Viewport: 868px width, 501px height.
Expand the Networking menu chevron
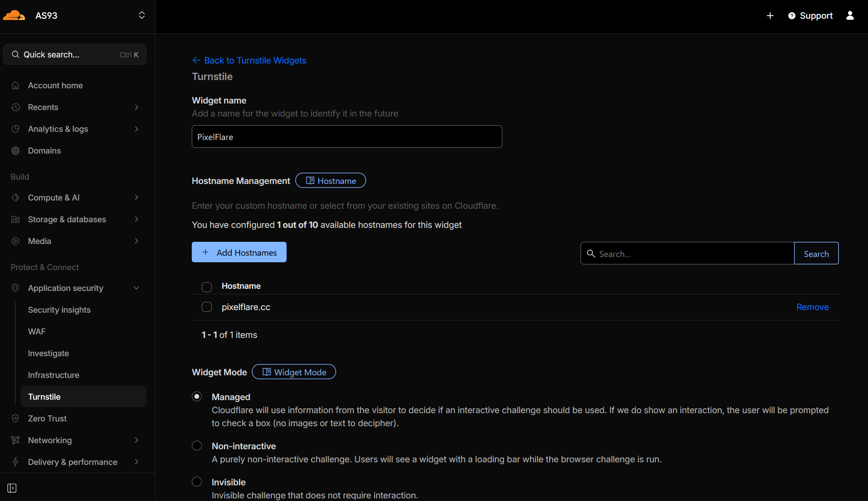[x=136, y=440]
